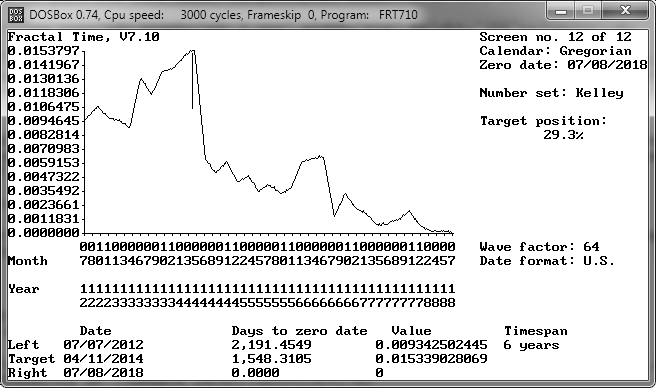Select the Number set: Kelley label
Image resolution: width=656 pixels, height=388 pixels.
pos(551,93)
